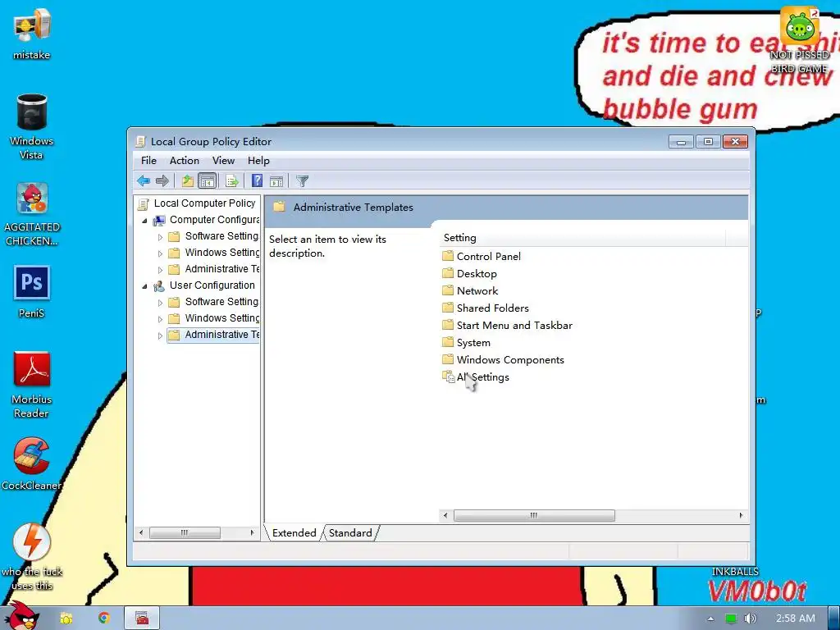Select the lightning bolt desktop icon
Image resolution: width=840 pixels, height=630 pixels.
[x=32, y=557]
